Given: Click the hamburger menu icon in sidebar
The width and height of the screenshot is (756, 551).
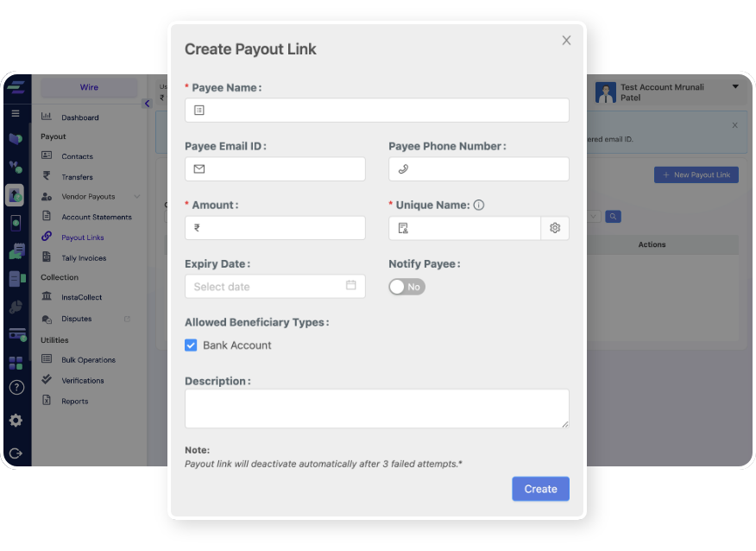Looking at the screenshot, I should (x=16, y=114).
